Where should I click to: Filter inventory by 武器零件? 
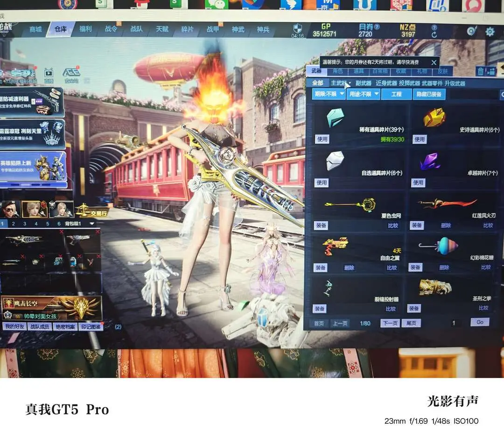click(x=432, y=83)
